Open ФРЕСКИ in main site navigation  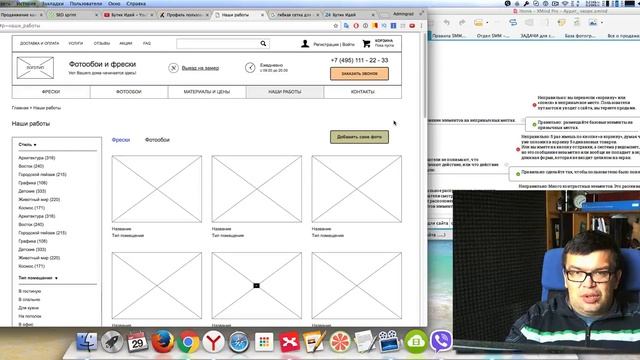click(51, 92)
